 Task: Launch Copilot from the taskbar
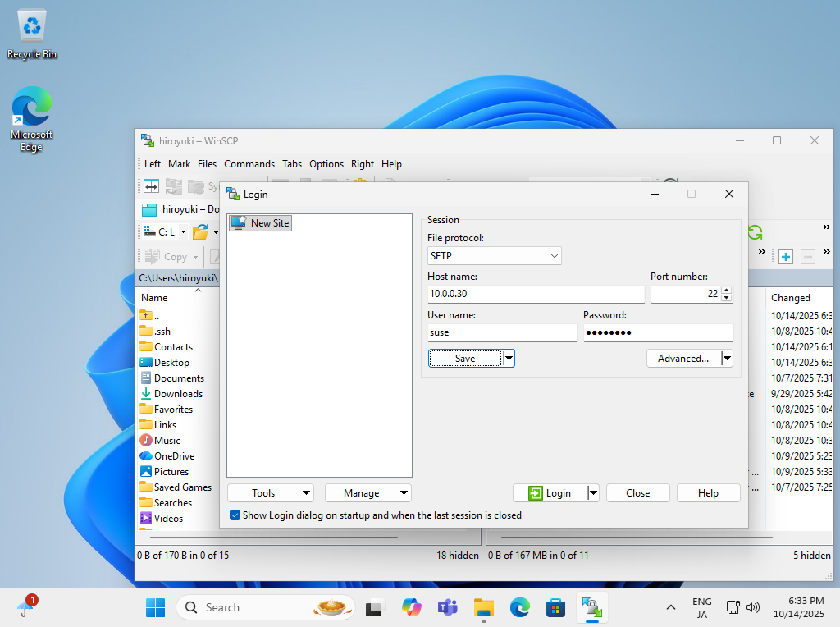click(x=412, y=607)
